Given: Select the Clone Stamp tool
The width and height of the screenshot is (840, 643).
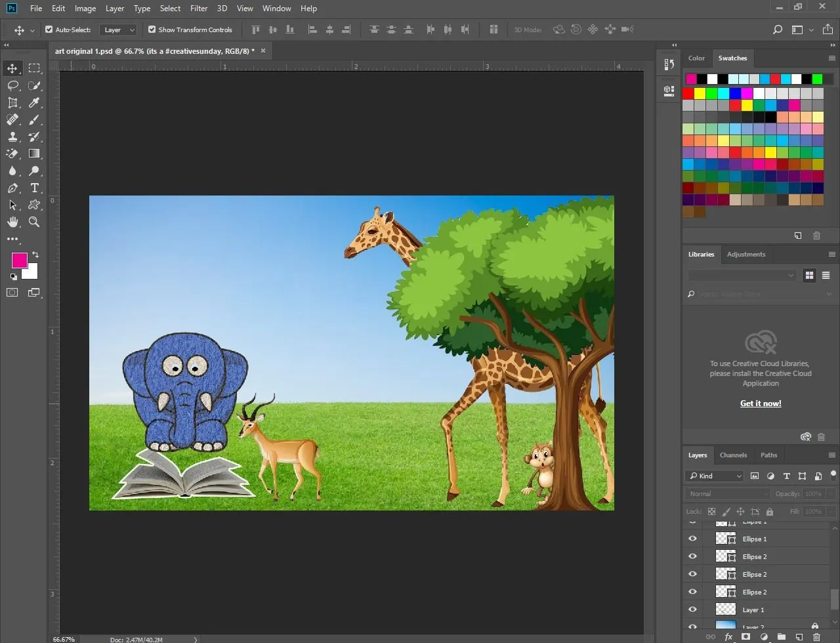Looking at the screenshot, I should (x=12, y=136).
